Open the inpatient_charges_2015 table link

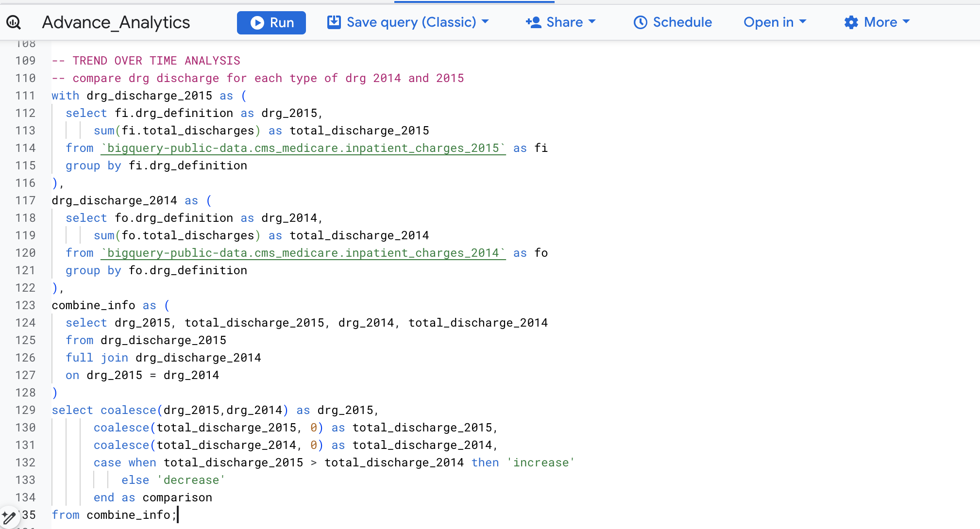tap(304, 148)
